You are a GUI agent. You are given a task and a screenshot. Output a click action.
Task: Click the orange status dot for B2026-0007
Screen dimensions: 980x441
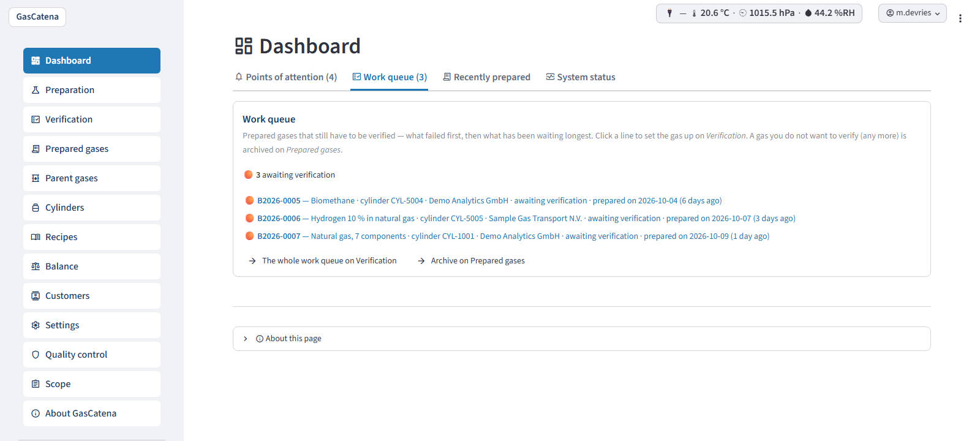pos(249,236)
